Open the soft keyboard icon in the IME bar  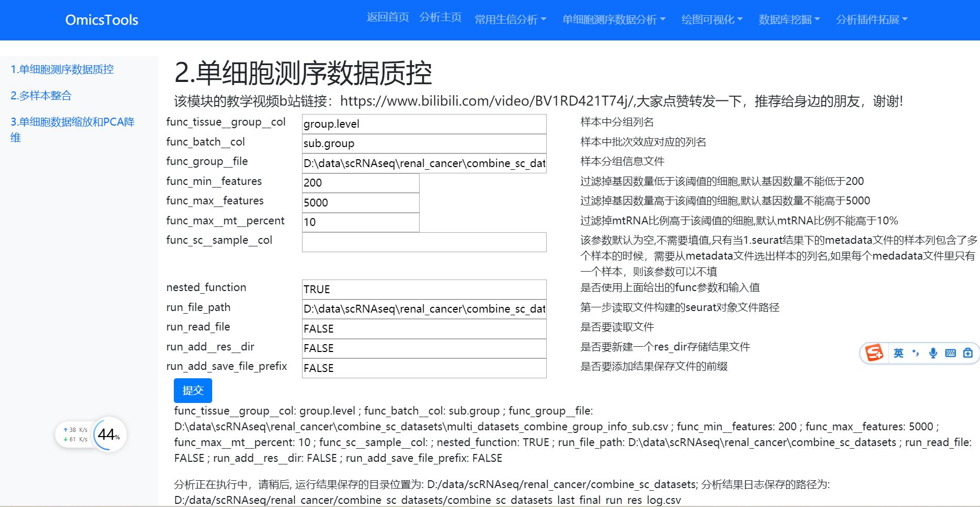[951, 353]
